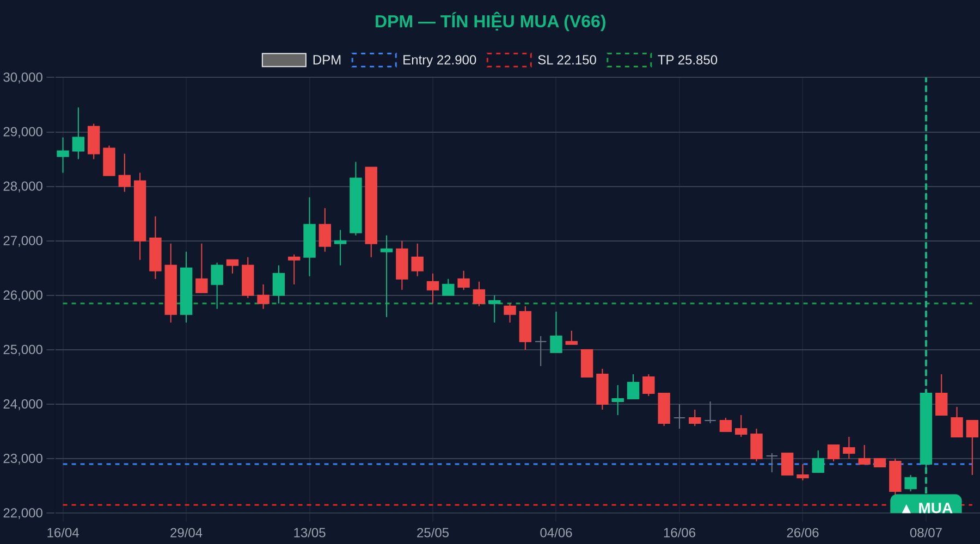
Task: Click the MUA buy signal marker
Action: (926, 504)
